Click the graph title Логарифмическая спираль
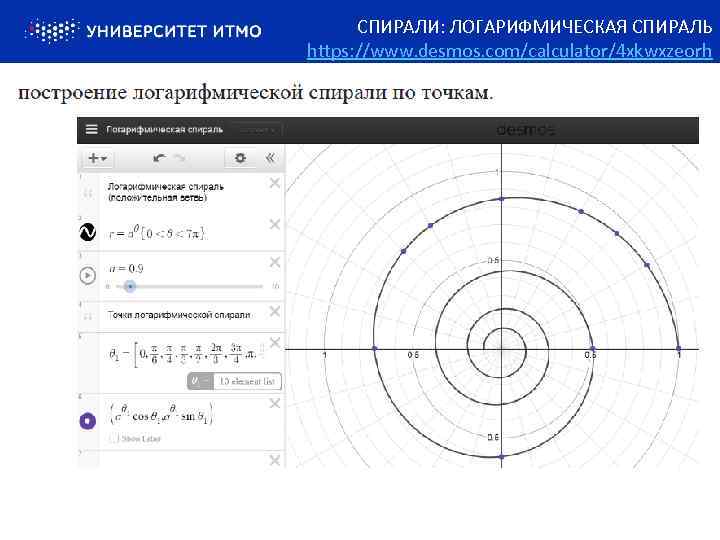The image size is (720, 540). (x=164, y=129)
